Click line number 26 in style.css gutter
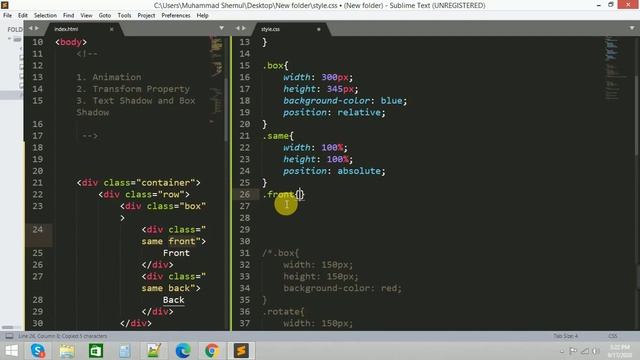The width and height of the screenshot is (640, 360). click(245, 194)
